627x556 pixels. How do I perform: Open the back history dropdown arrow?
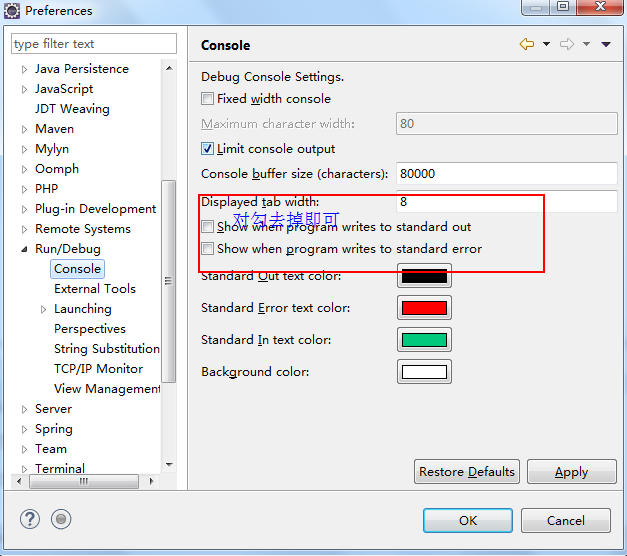(546, 44)
